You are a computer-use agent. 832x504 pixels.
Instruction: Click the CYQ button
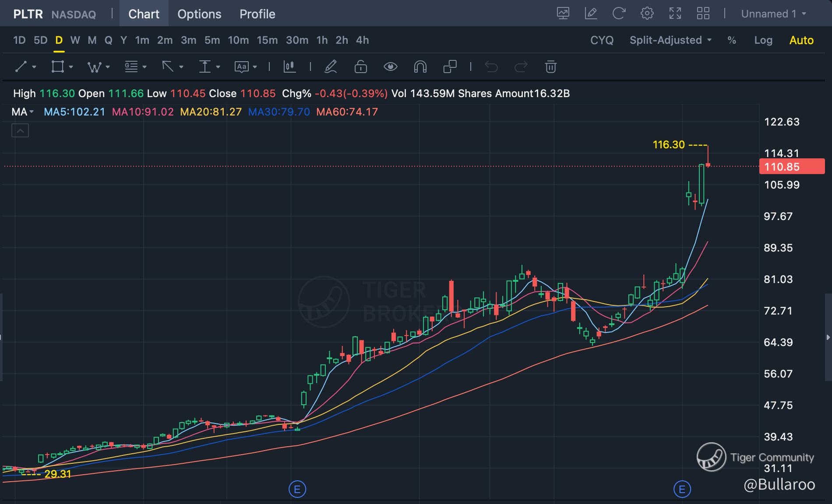602,40
